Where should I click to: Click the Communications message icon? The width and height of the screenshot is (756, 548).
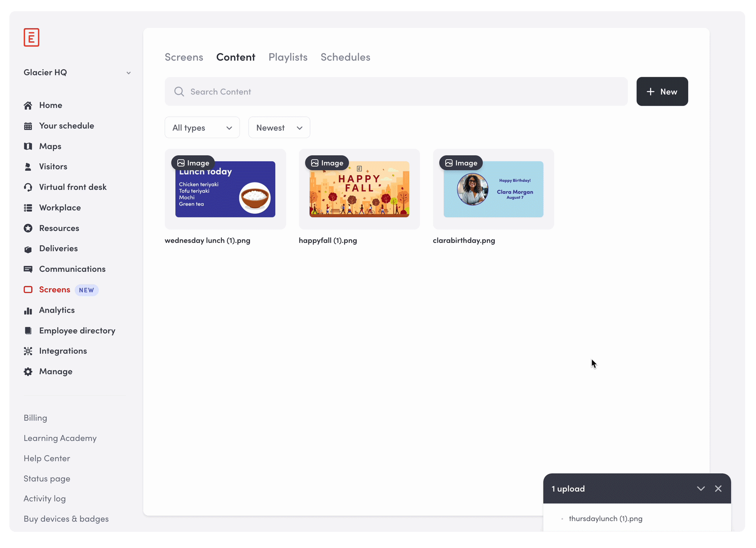point(28,269)
